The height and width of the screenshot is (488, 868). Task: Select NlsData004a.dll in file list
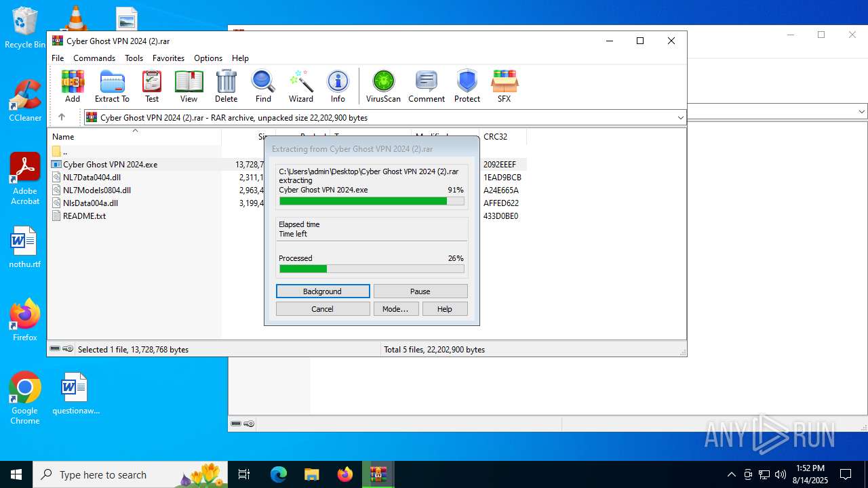pos(90,203)
